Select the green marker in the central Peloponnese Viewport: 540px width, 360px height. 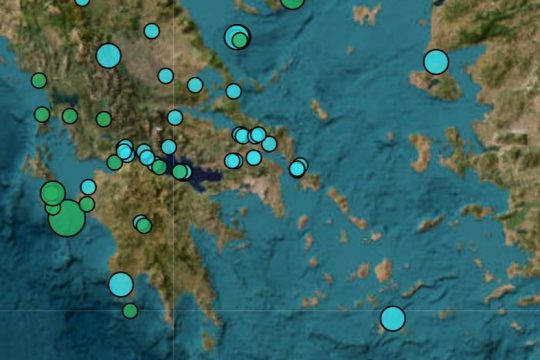pos(144,226)
